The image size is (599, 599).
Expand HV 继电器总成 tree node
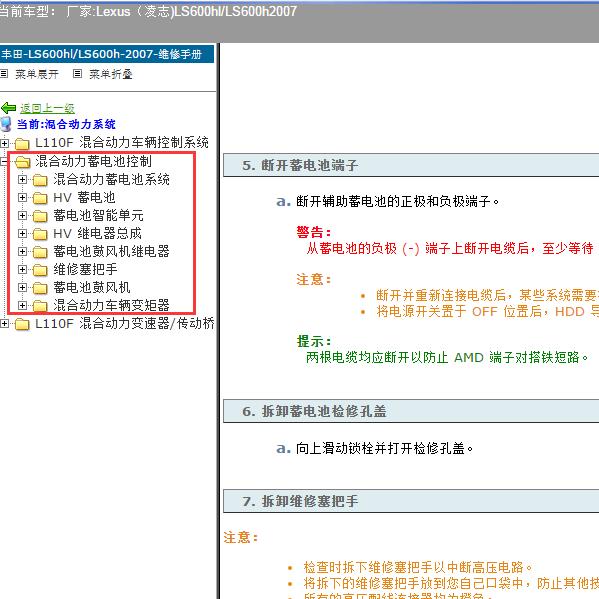point(22,233)
